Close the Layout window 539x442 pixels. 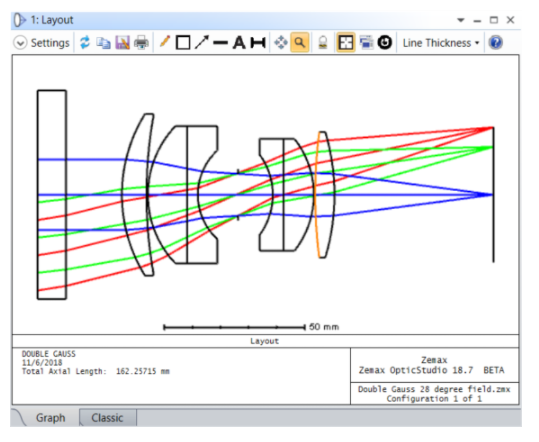pyautogui.click(x=510, y=20)
